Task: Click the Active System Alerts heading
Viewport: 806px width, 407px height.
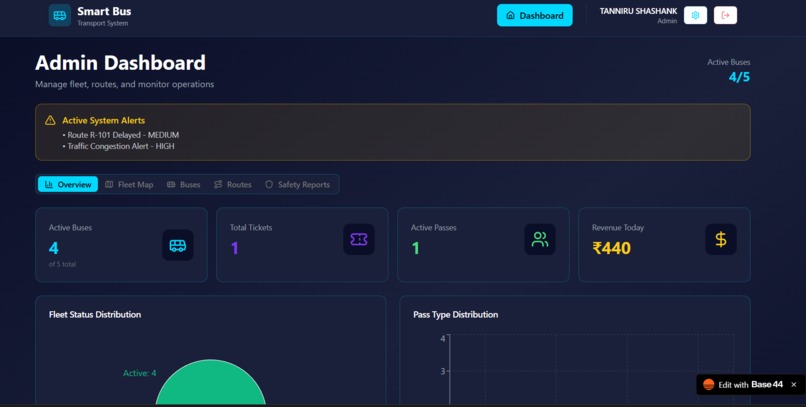Action: 103,120
